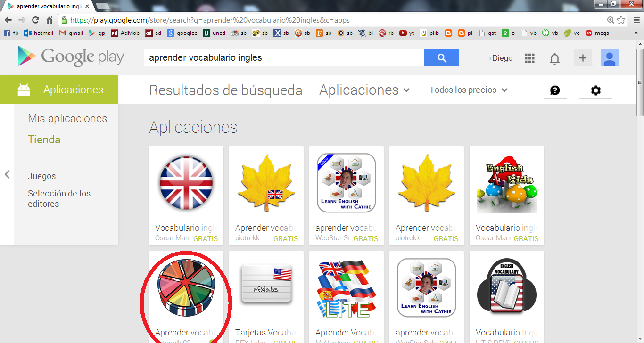Click the Play Store search input field
644x343 pixels.
tap(284, 58)
